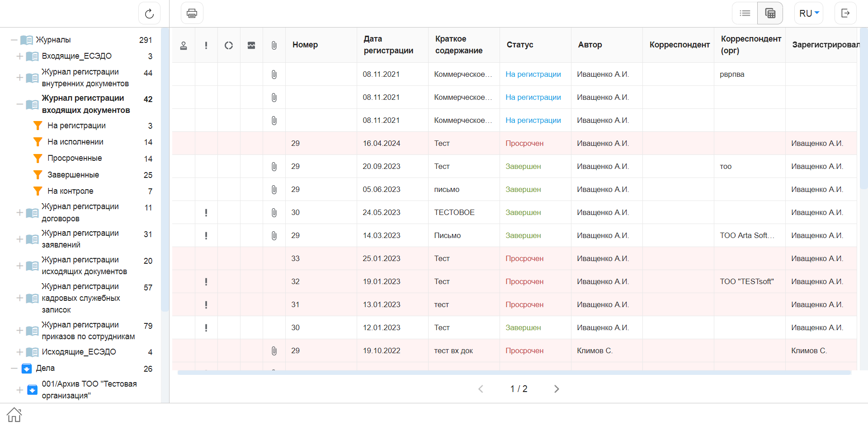Expand '001/Архив ТОО Тестовая организация' node
868x425 pixels.
pyautogui.click(x=20, y=390)
